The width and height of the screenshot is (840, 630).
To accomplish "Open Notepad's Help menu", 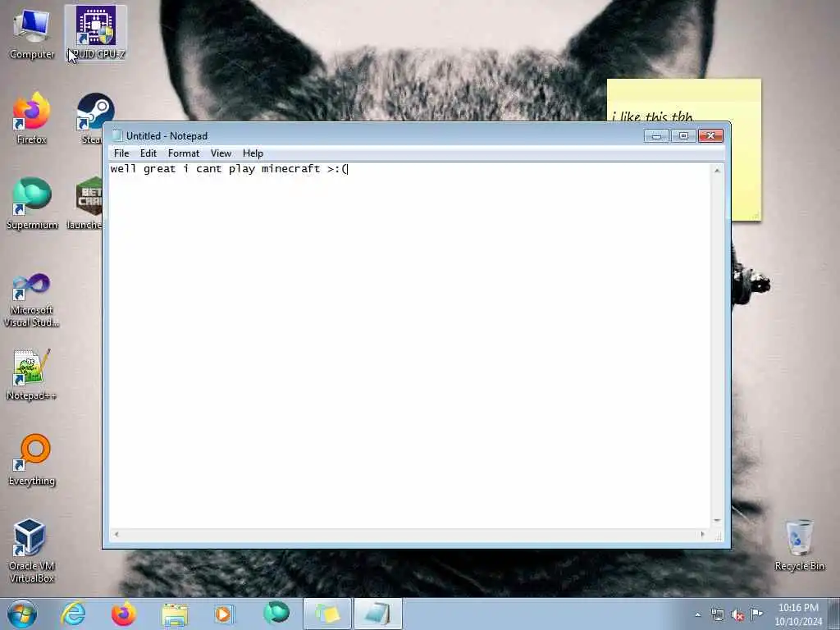I will click(253, 153).
